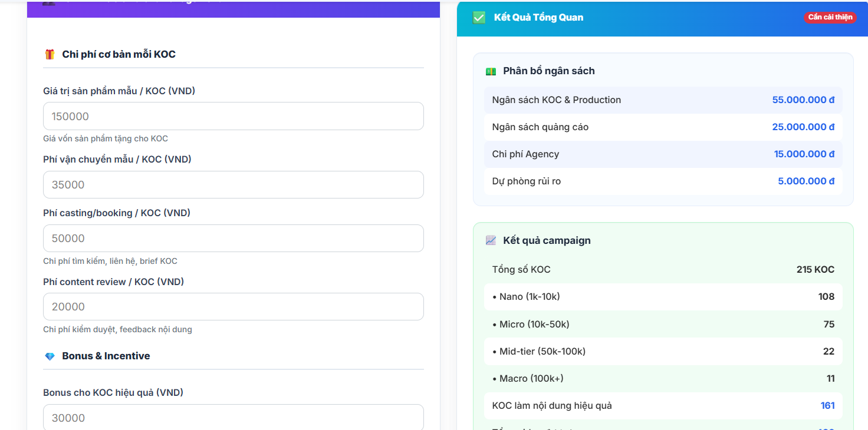This screenshot has height=430, width=868.
Task: Click the green checkmark icon in results header
Action: [479, 18]
